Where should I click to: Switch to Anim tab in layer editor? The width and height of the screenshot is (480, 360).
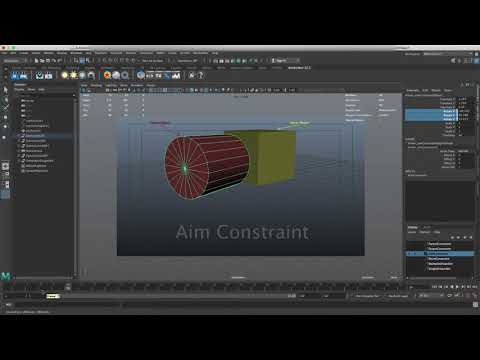[427, 227]
